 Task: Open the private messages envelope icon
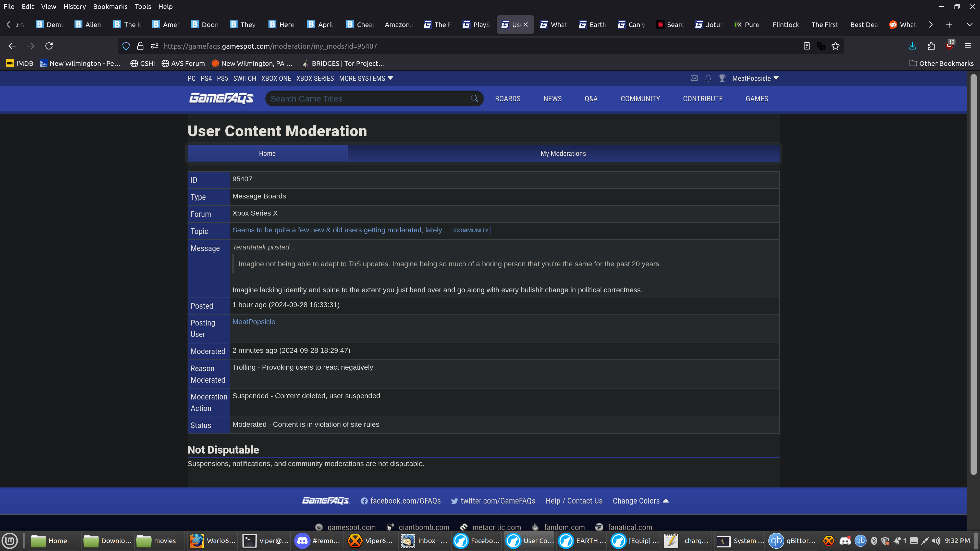[x=694, y=78]
